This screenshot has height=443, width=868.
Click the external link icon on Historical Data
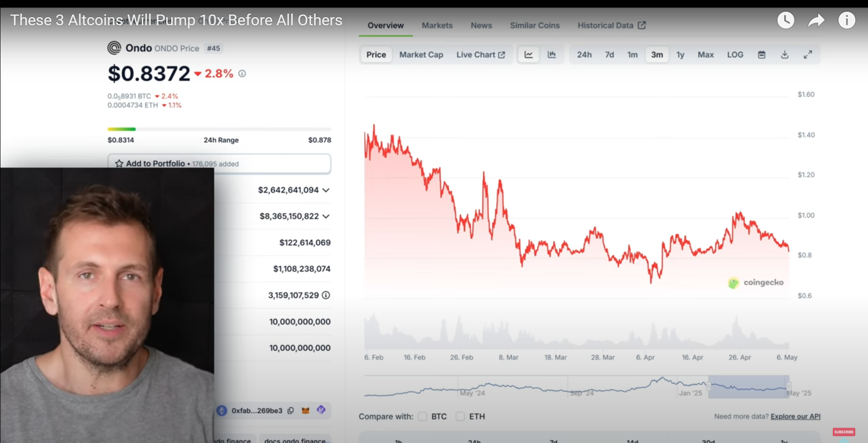click(641, 25)
